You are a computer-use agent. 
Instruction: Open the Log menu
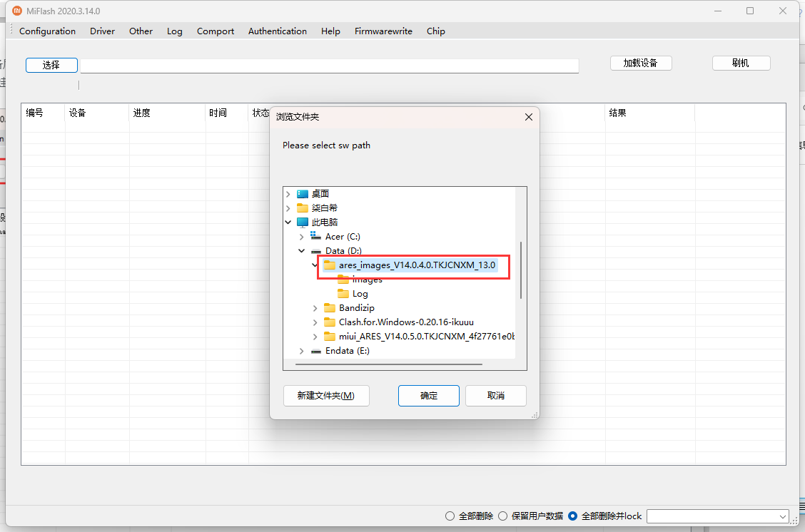(x=175, y=31)
